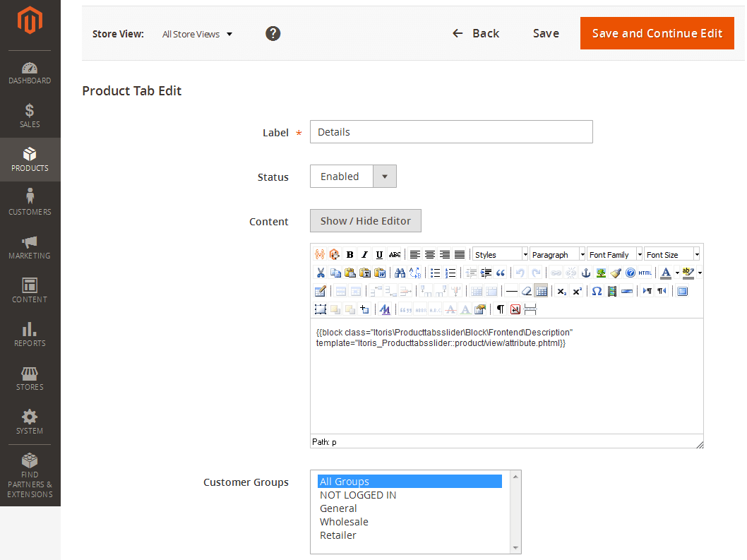Image resolution: width=747 pixels, height=560 pixels.
Task: Navigate to the Dashboard
Action: click(x=30, y=71)
